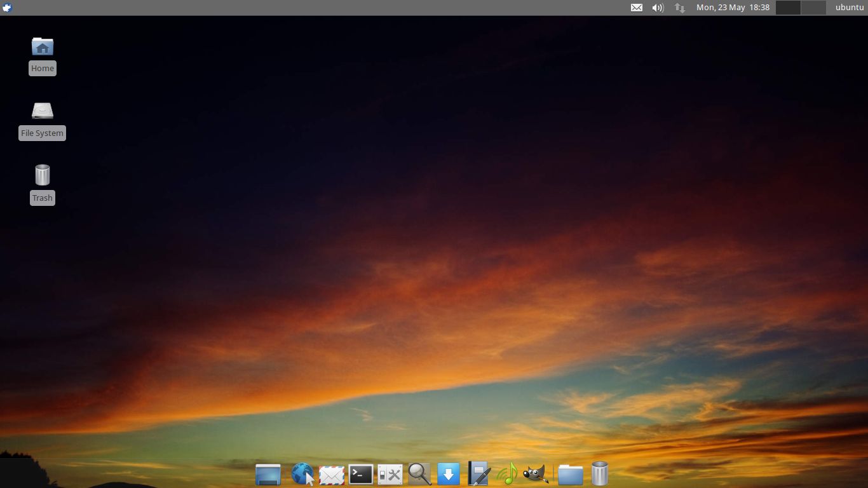Launch the web browser from the dock
The height and width of the screenshot is (488, 868).
coord(302,475)
